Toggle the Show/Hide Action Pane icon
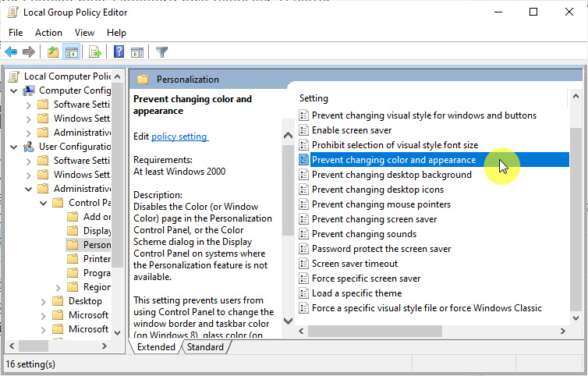This screenshot has height=376, width=588. 137,52
